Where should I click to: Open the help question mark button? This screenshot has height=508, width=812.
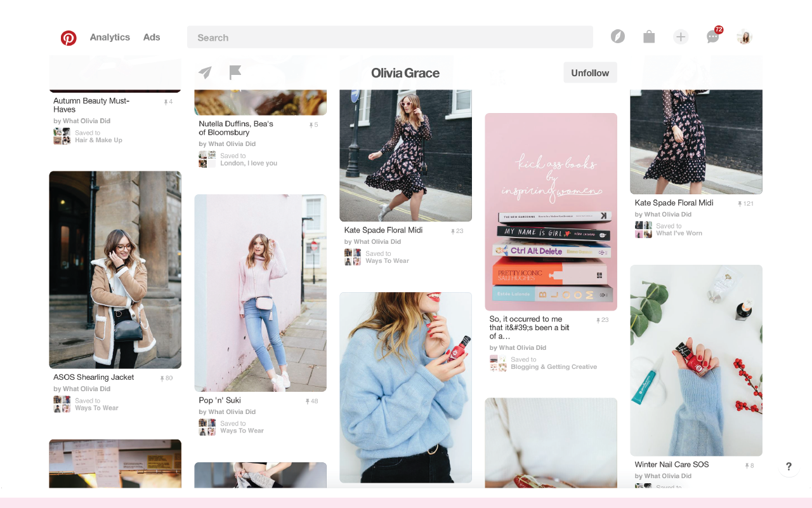[789, 466]
